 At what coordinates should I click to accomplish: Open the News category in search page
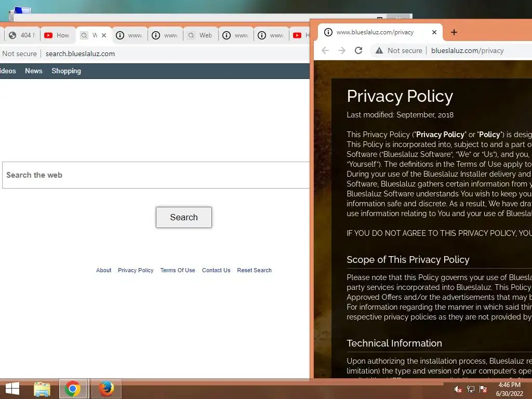[x=34, y=71]
